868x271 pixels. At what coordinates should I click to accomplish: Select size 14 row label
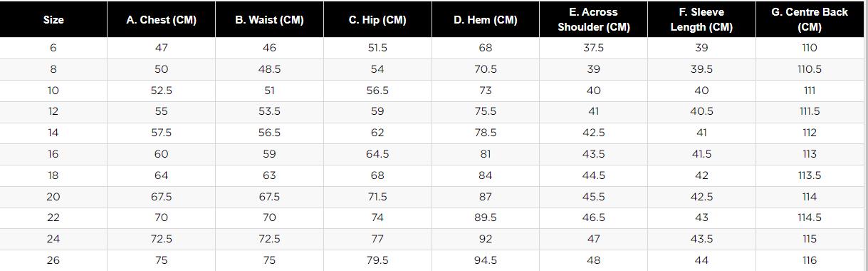pos(53,133)
